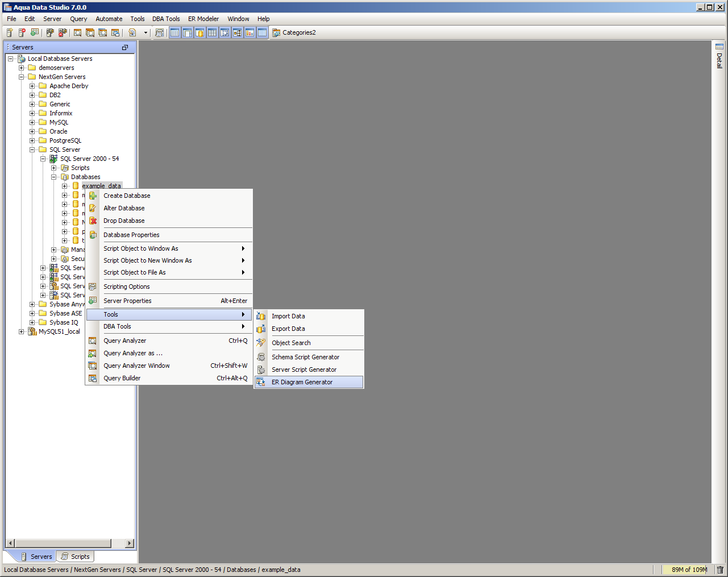Click the Object Search icon
728x577 pixels.
(x=261, y=343)
